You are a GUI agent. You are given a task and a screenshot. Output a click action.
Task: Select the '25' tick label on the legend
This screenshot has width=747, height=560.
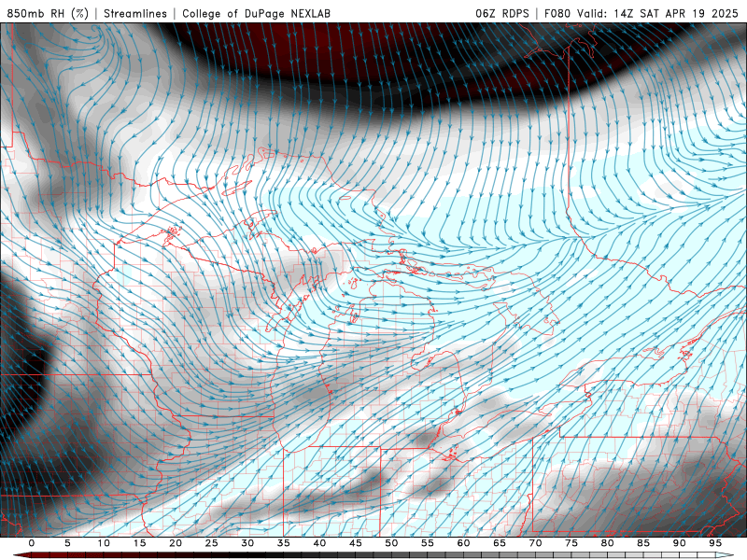(x=212, y=543)
